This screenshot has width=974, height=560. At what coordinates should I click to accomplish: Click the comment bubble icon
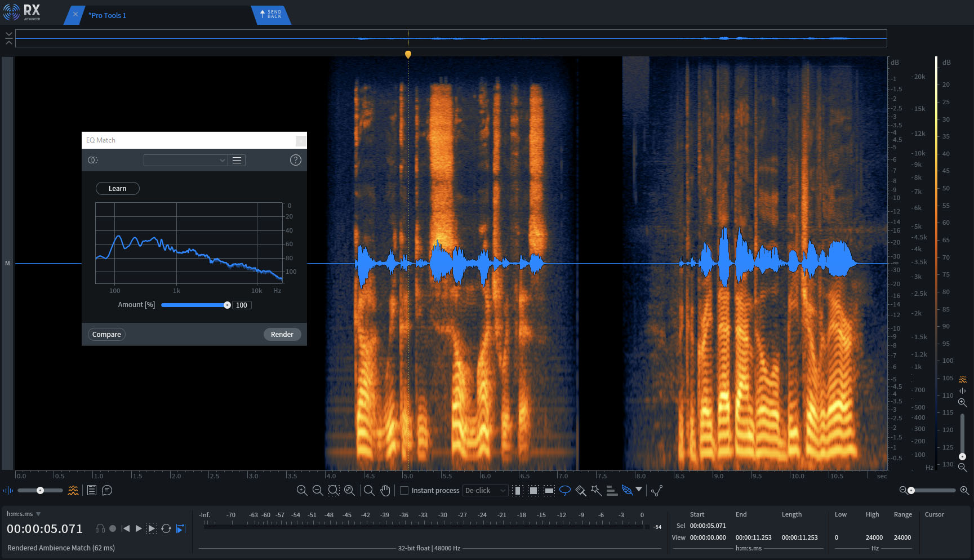[107, 490]
